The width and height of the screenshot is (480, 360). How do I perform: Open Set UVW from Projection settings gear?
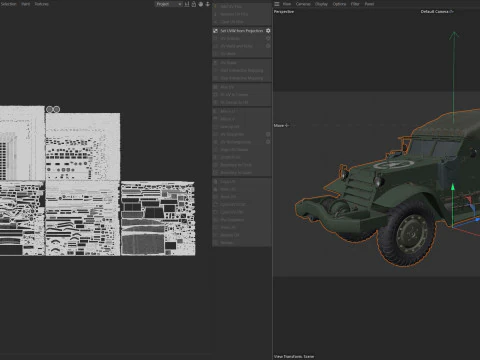268,31
